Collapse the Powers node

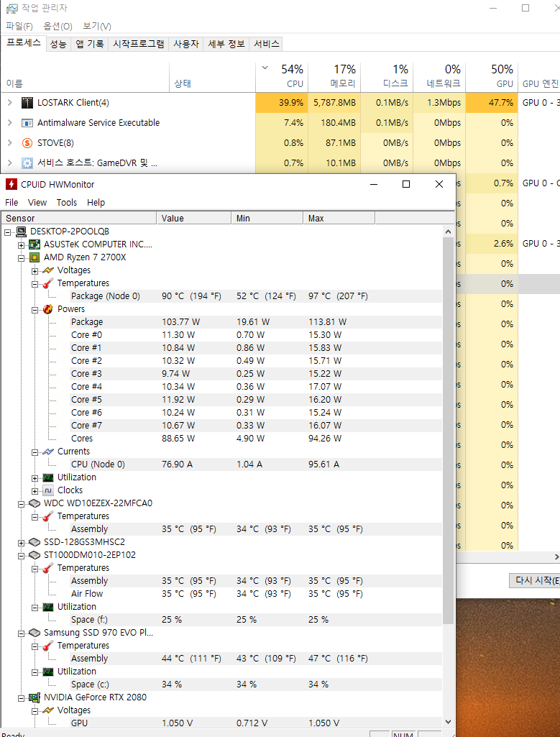click(35, 310)
